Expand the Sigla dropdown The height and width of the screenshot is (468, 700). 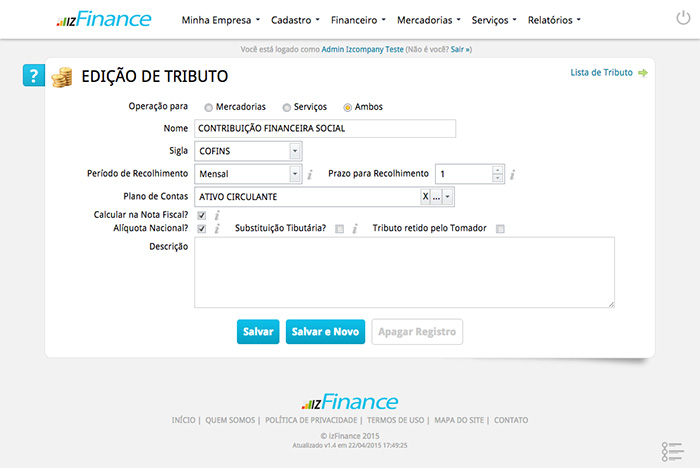(x=295, y=151)
